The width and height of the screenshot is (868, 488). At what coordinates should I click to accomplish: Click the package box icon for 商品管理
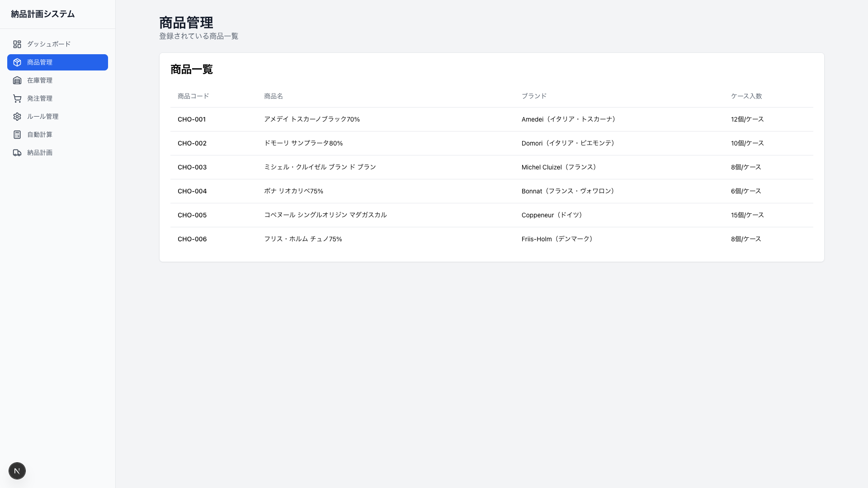(17, 62)
